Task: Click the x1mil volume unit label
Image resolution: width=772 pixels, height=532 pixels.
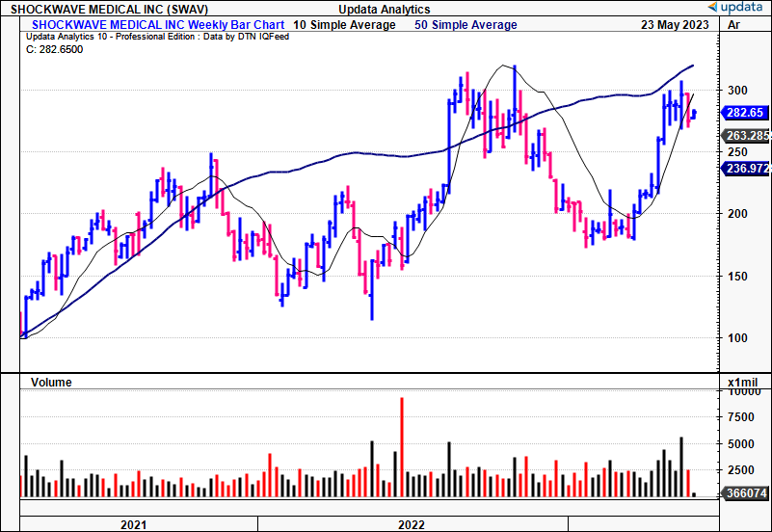Action: (x=742, y=383)
